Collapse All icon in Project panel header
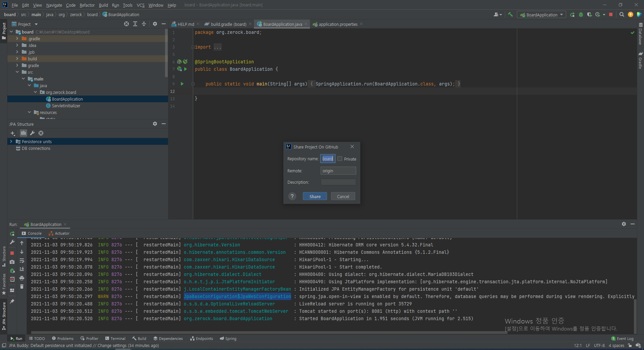This screenshot has width=644, height=350. click(144, 24)
